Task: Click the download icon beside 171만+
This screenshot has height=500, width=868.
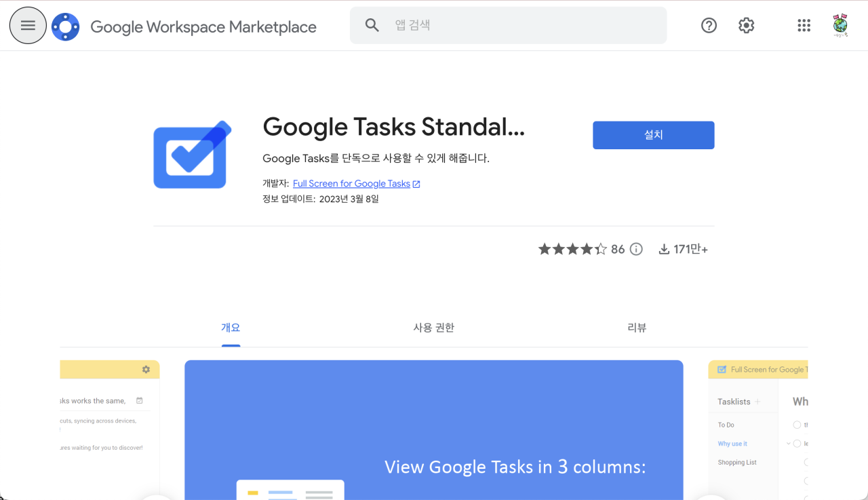Action: click(664, 249)
